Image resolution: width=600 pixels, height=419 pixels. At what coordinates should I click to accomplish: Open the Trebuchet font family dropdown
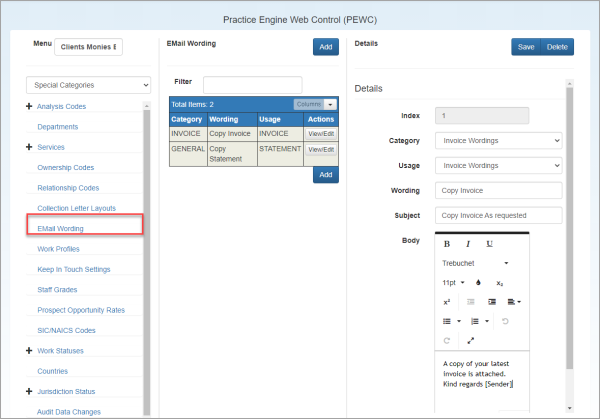(x=475, y=263)
